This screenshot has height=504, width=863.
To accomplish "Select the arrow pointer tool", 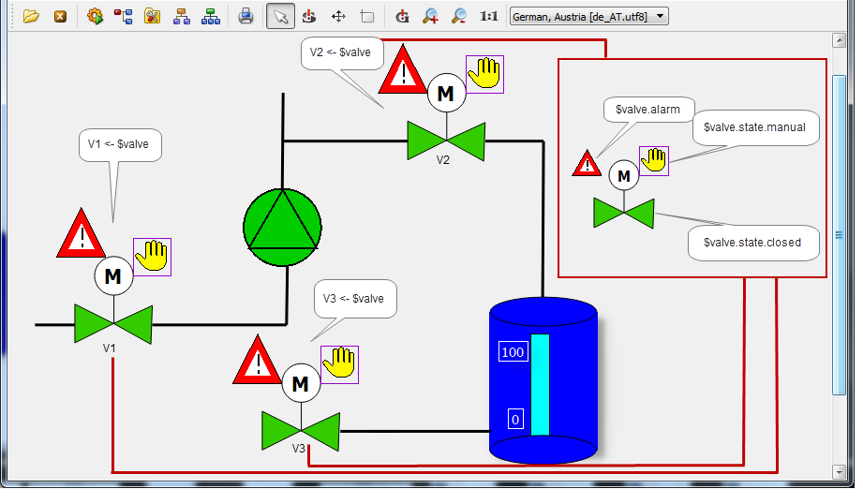I will tap(280, 16).
